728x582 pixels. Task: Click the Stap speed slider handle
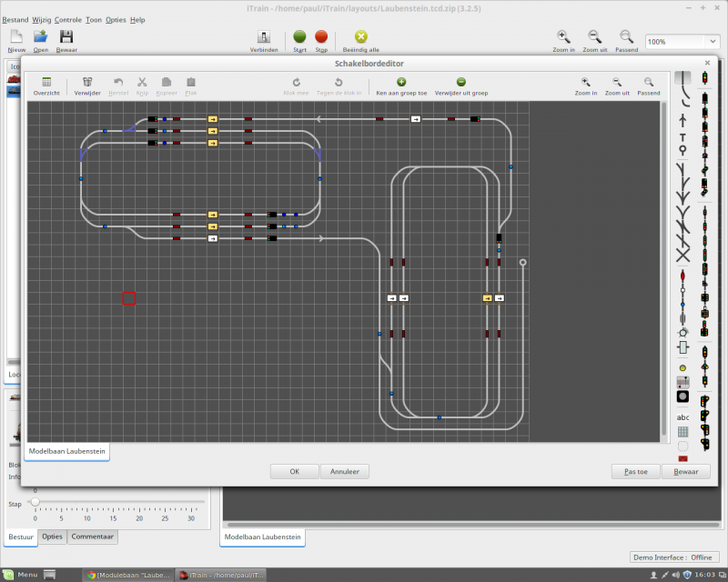35,502
